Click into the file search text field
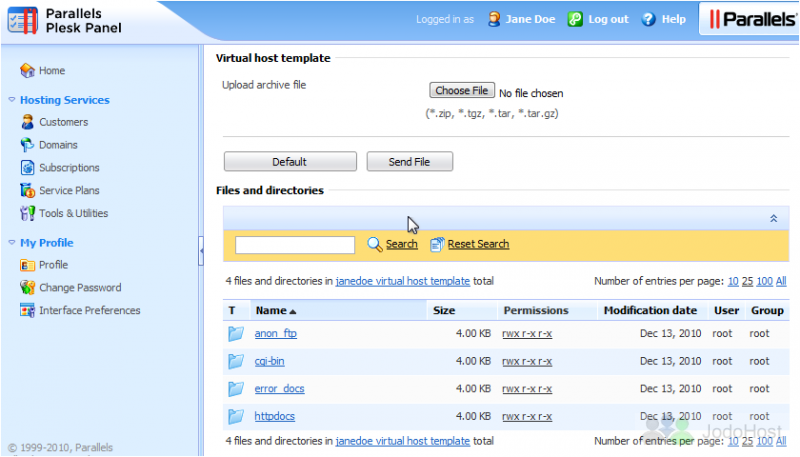 point(294,245)
